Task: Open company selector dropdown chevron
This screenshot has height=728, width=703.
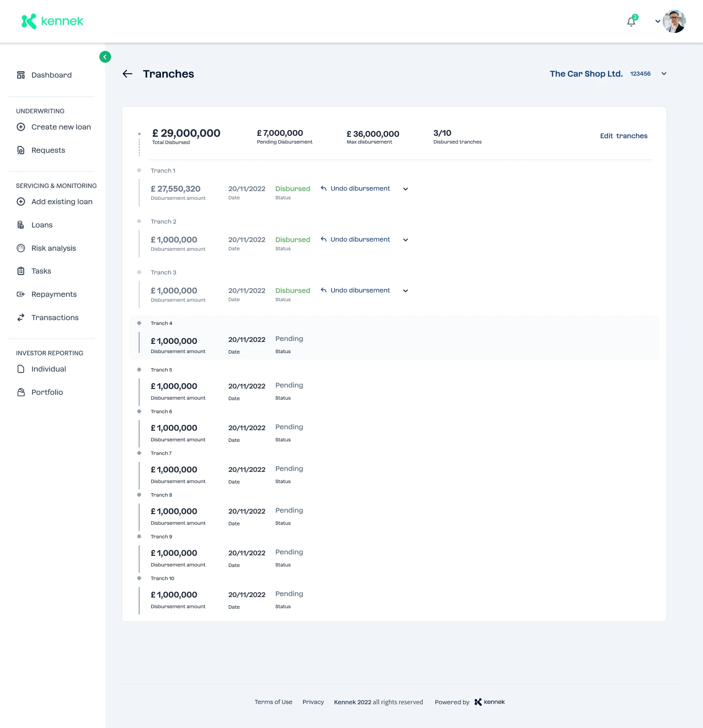Action: pos(664,74)
